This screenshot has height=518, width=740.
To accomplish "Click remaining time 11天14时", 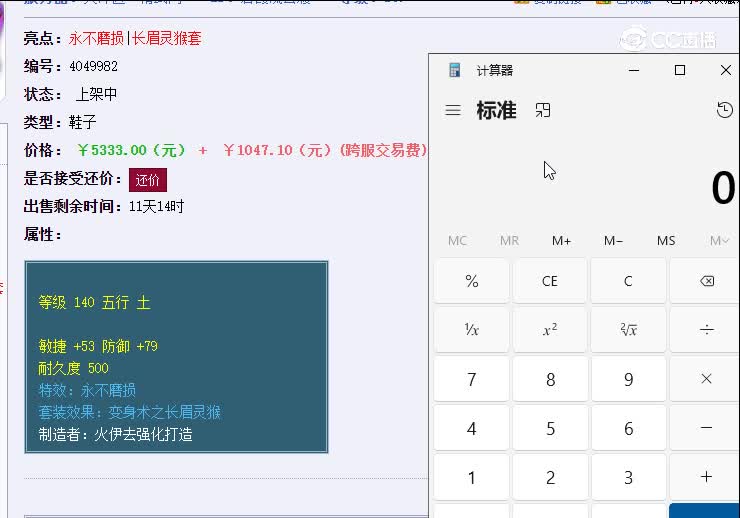I will 156,206.
